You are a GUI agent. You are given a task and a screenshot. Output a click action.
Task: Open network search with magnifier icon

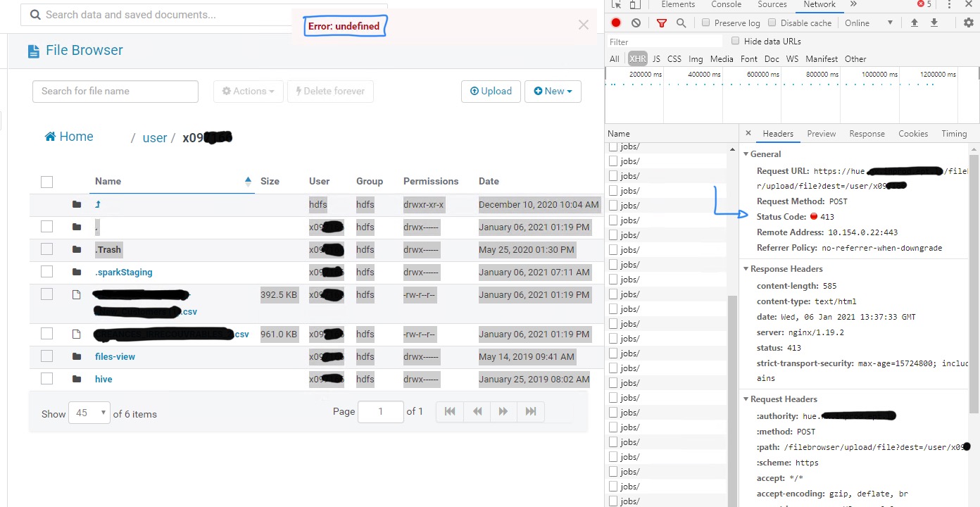(681, 23)
